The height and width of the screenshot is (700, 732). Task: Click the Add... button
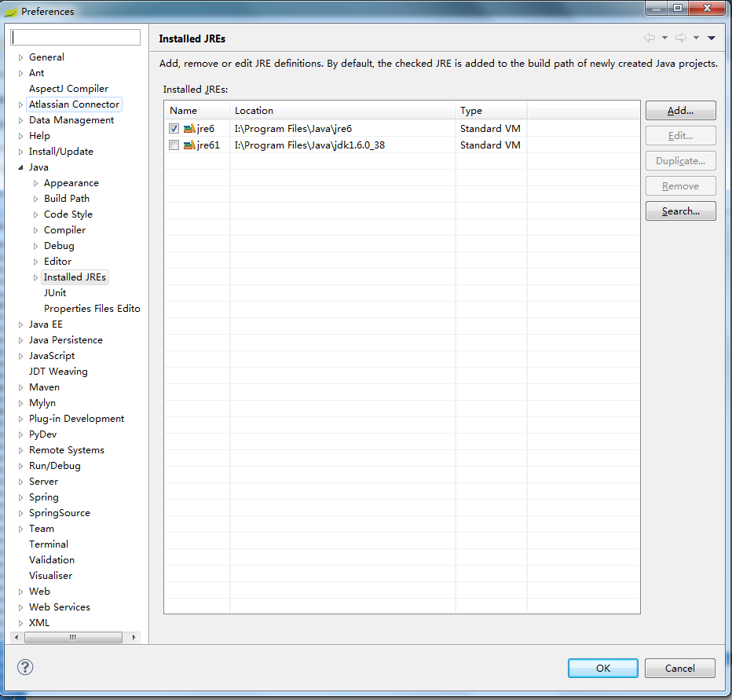point(681,111)
